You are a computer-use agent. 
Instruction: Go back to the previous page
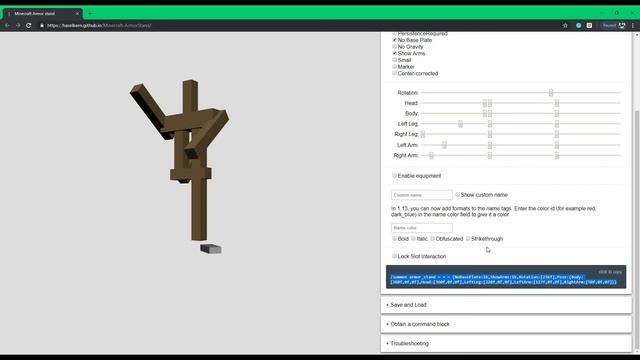tap(7, 25)
